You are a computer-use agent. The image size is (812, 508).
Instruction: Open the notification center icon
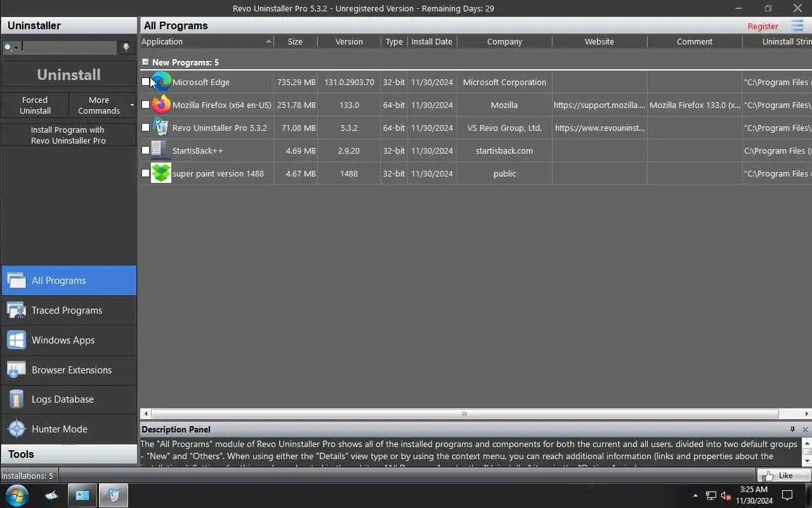[787, 495]
